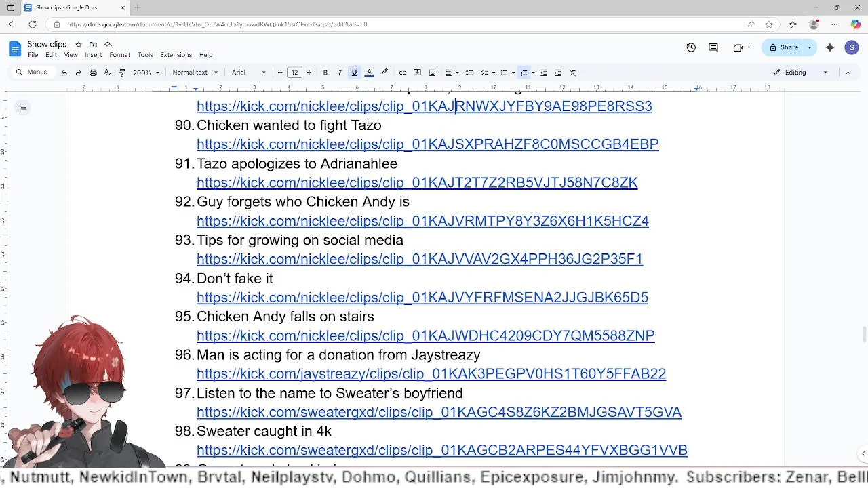Screen dimensions: 868x488
Task: Open the Sweater caught in 4k clip link
Action: [442, 450]
